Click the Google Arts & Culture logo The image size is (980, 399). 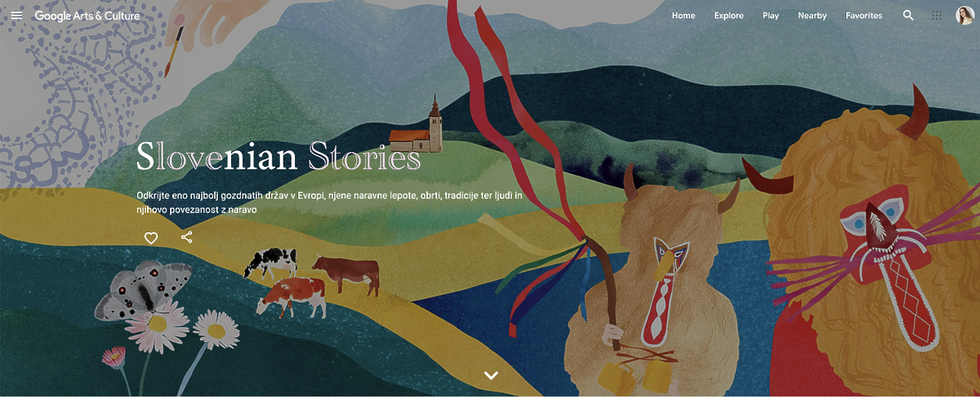[87, 16]
